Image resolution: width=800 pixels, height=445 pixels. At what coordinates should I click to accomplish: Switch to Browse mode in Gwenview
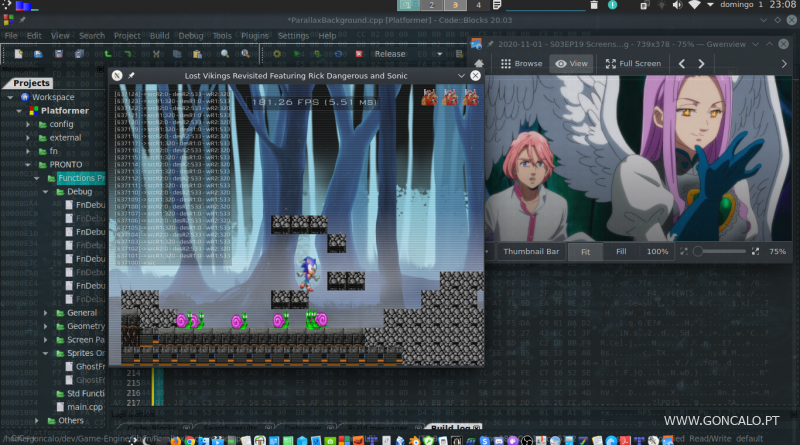tap(521, 63)
